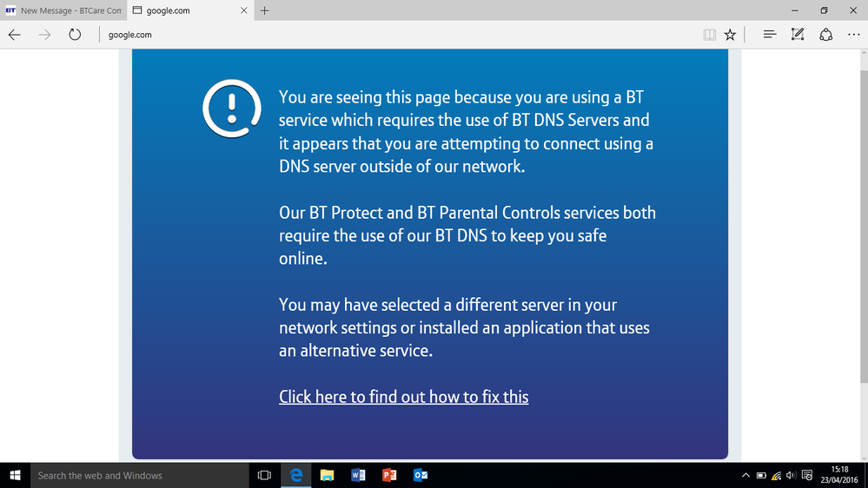Open the Hub three-lines icon
Image resolution: width=868 pixels, height=488 pixels.
[x=770, y=35]
